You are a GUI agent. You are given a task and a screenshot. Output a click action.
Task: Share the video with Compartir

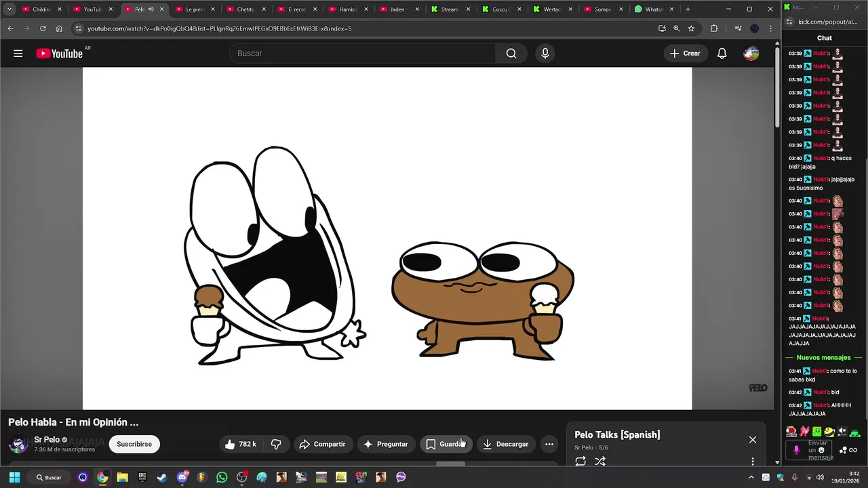(323, 444)
